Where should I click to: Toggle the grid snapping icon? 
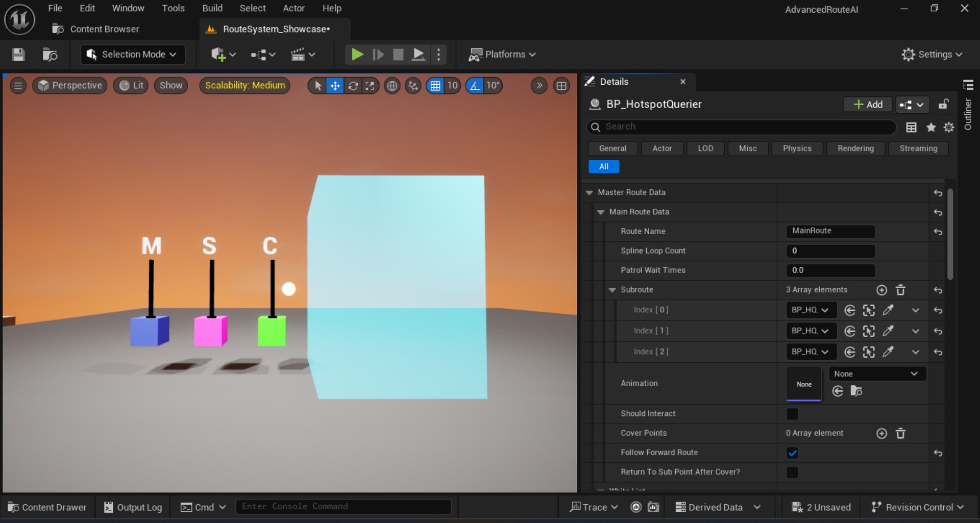pos(435,86)
